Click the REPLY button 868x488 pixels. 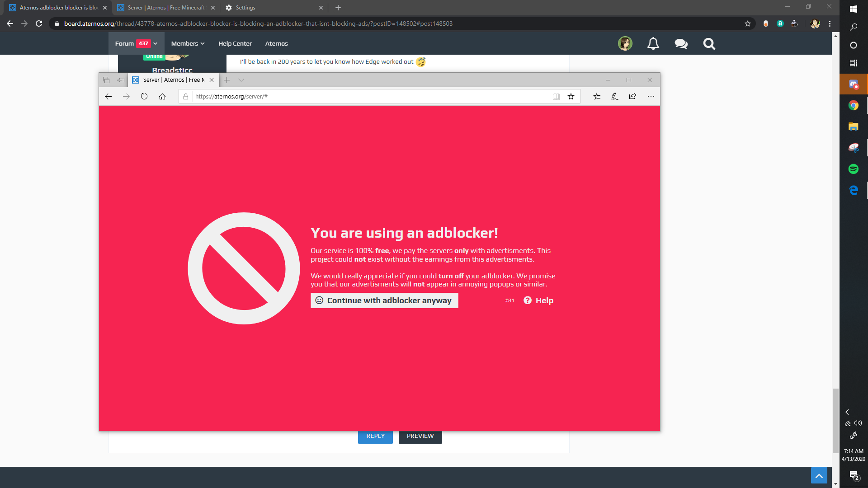(375, 436)
